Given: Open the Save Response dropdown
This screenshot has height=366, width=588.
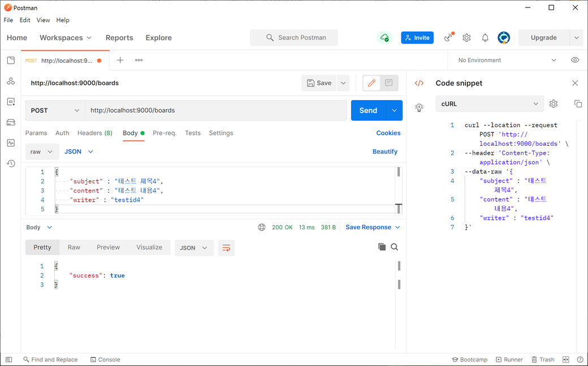Looking at the screenshot, I should click(x=373, y=228).
